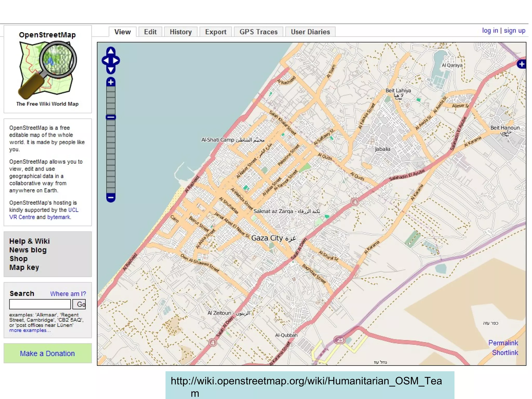Open the Shop link

click(x=18, y=259)
